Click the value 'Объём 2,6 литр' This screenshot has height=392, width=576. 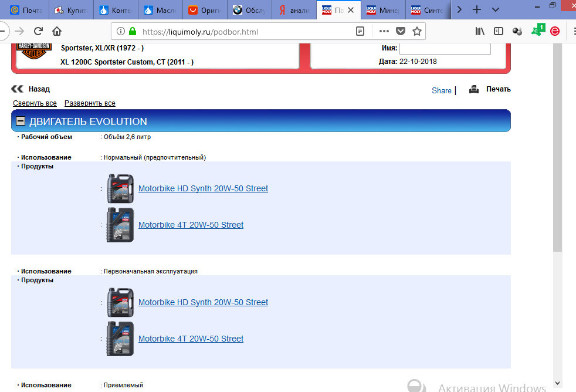point(127,137)
